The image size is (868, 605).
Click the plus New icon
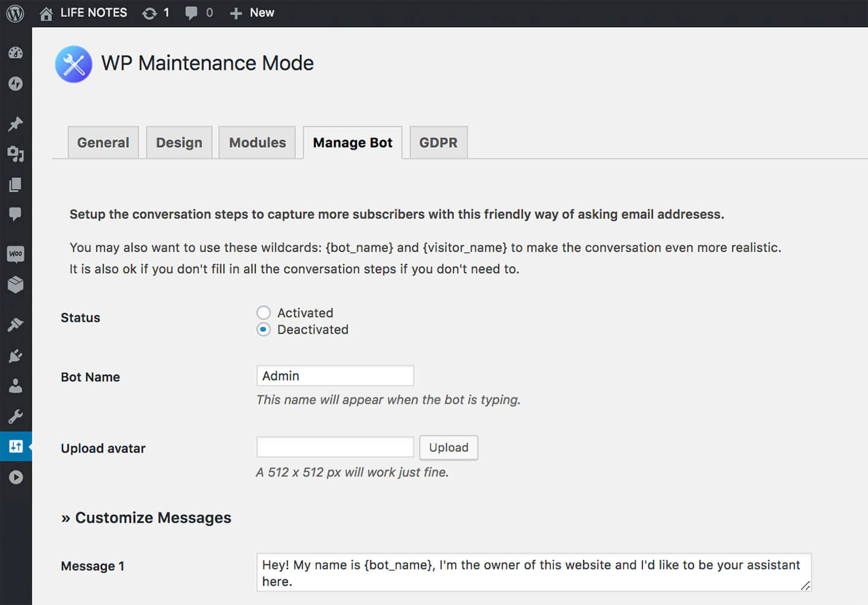(x=236, y=13)
